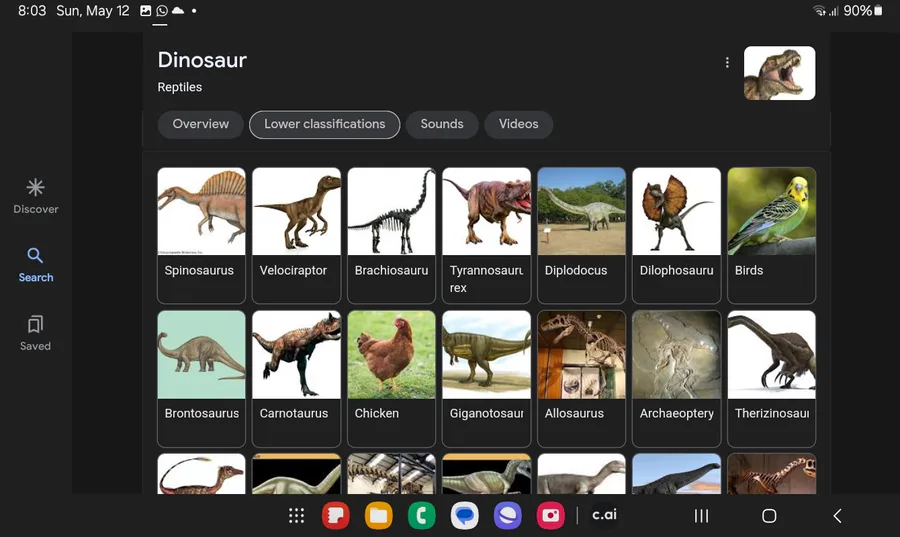Open the pink Camera app
This screenshot has height=537, width=900.
pos(550,516)
